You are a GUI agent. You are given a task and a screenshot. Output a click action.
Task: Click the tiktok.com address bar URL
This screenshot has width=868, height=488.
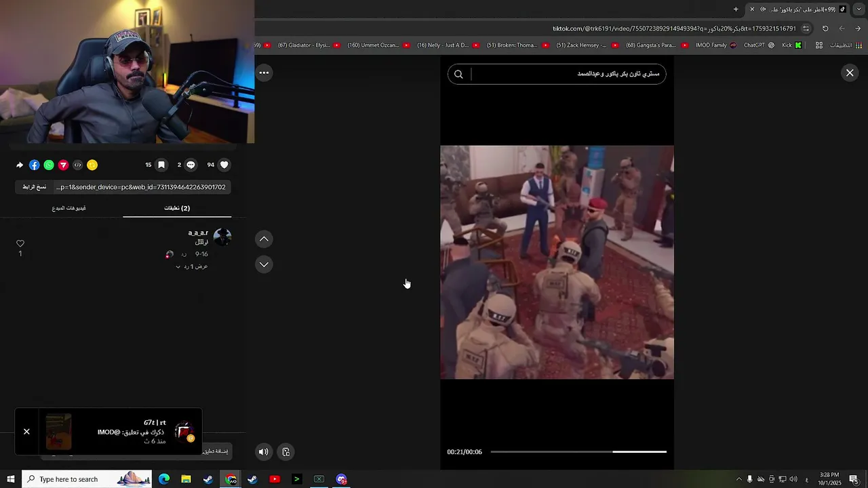[x=674, y=28]
